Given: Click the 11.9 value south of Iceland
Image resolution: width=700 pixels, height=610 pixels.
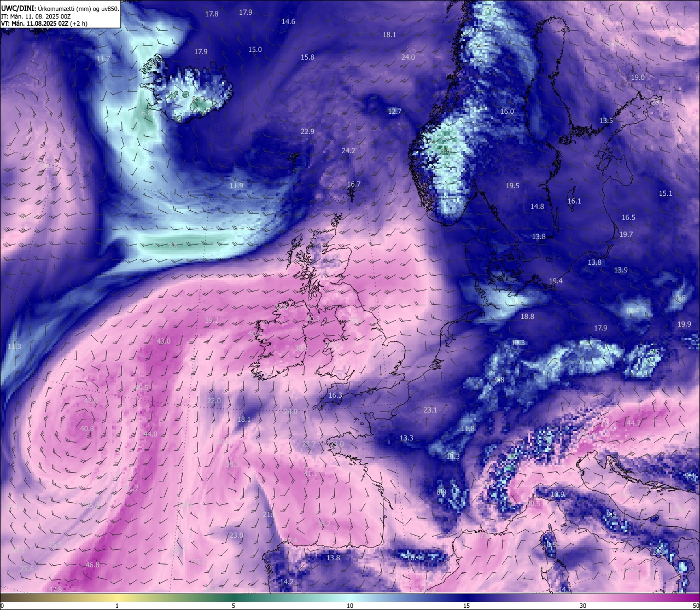Looking at the screenshot, I should pyautogui.click(x=236, y=186).
